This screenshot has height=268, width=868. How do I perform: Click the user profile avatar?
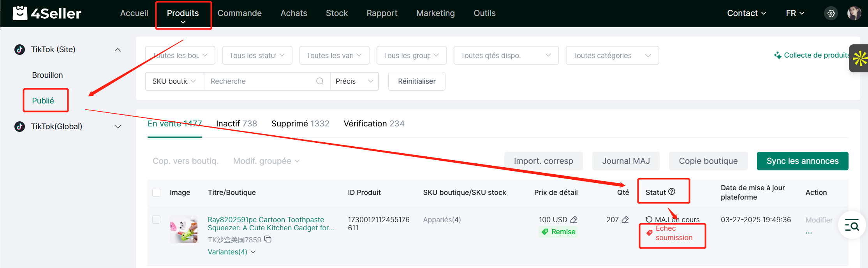click(854, 13)
